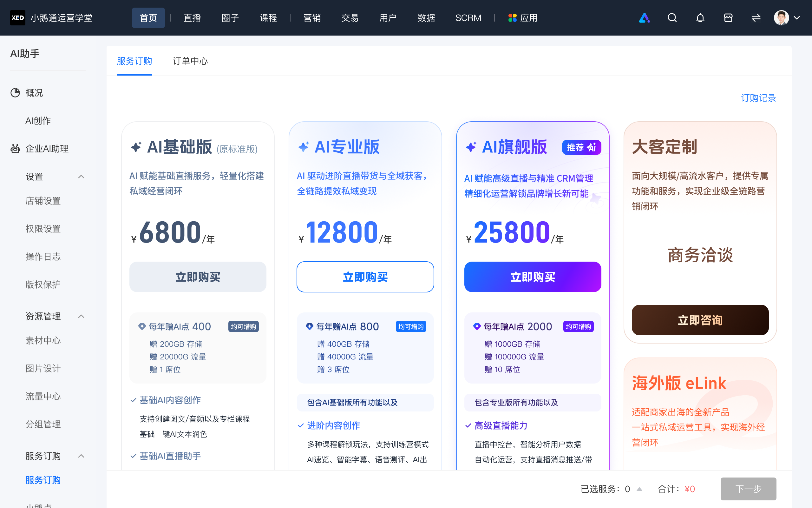The image size is (812, 508).
Task: Expand the 已选服务 triangle arrow
Action: tap(639, 489)
